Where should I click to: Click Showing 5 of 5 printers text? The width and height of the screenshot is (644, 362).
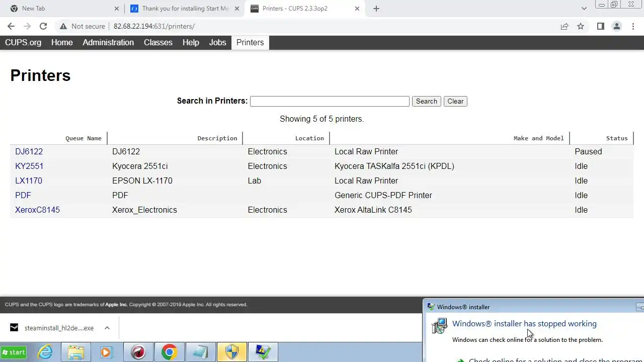(322, 119)
